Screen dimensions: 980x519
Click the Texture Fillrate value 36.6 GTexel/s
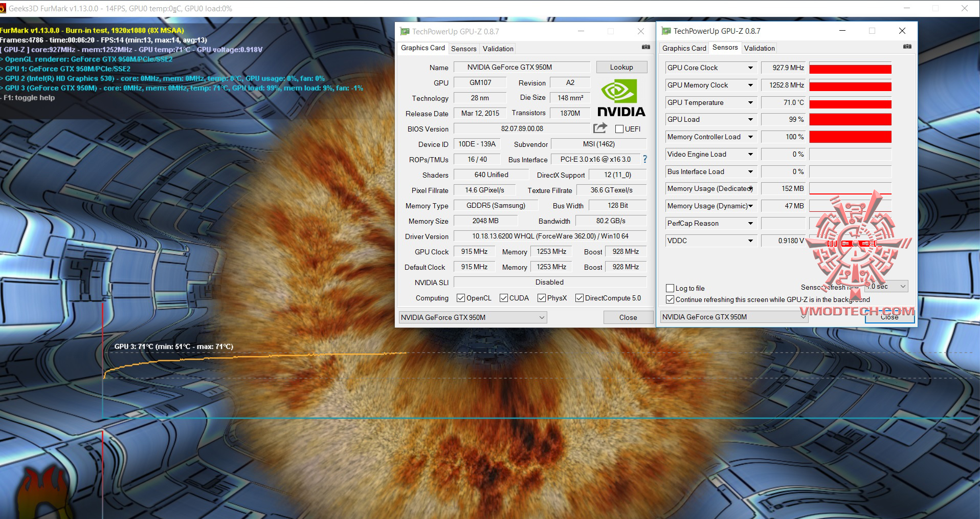pos(612,190)
